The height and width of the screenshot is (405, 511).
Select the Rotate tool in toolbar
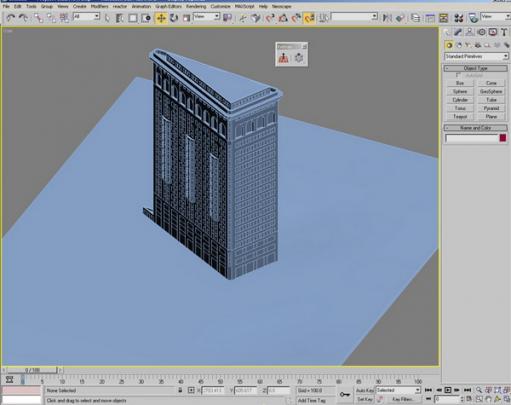point(174,18)
